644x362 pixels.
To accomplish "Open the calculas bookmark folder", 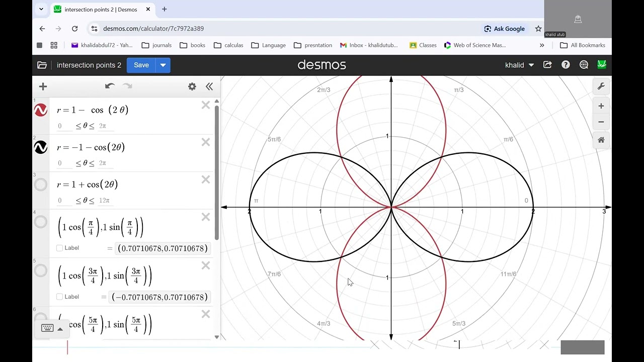I will click(228, 45).
